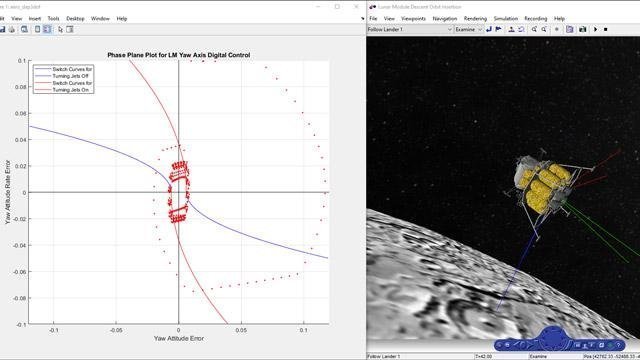Click the white square icon left of the green diamond

click(601, 345)
